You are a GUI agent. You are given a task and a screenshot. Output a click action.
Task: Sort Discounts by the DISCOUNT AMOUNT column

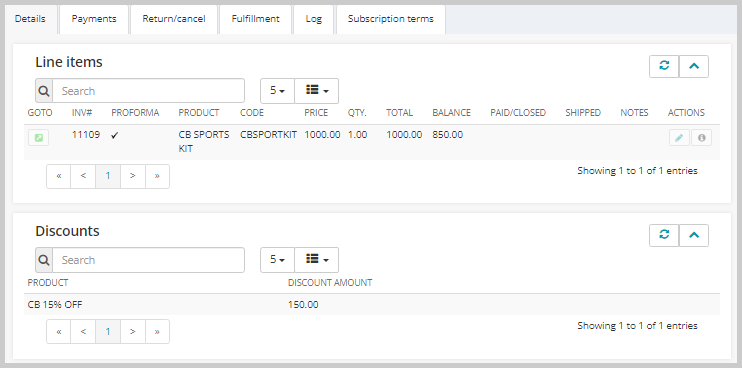click(x=330, y=283)
